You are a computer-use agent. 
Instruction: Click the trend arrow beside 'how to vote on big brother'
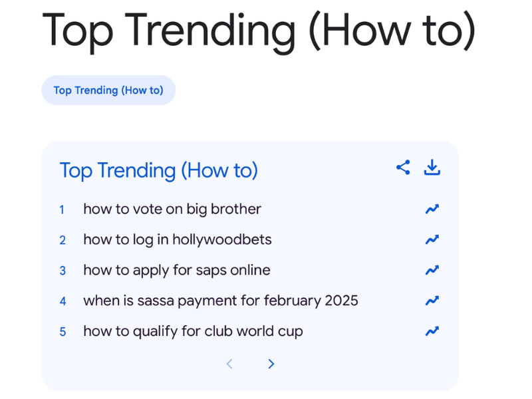pyautogui.click(x=432, y=209)
